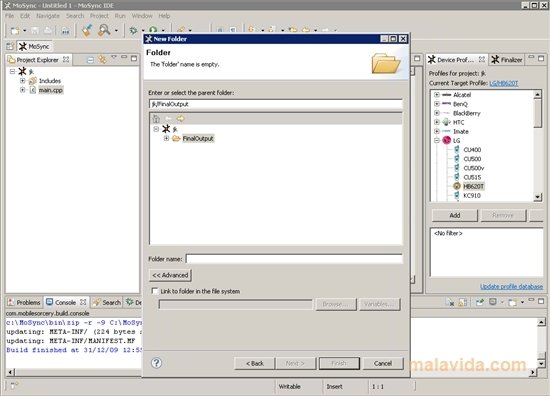Select the FinalOutput folder in tree
Viewport: 550px width, 396px height.
coord(198,138)
